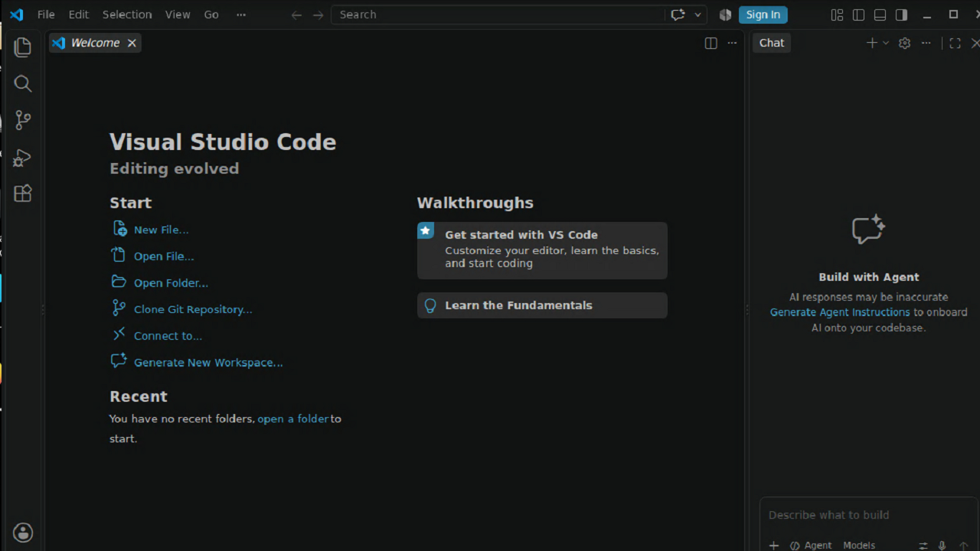Add context with plus icon in chat input
The image size is (980, 551).
click(774, 546)
